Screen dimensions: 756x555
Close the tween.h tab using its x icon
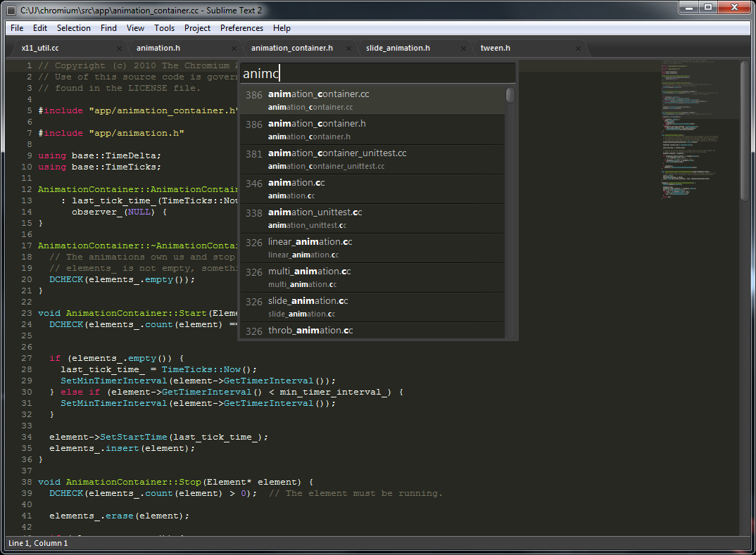point(577,49)
